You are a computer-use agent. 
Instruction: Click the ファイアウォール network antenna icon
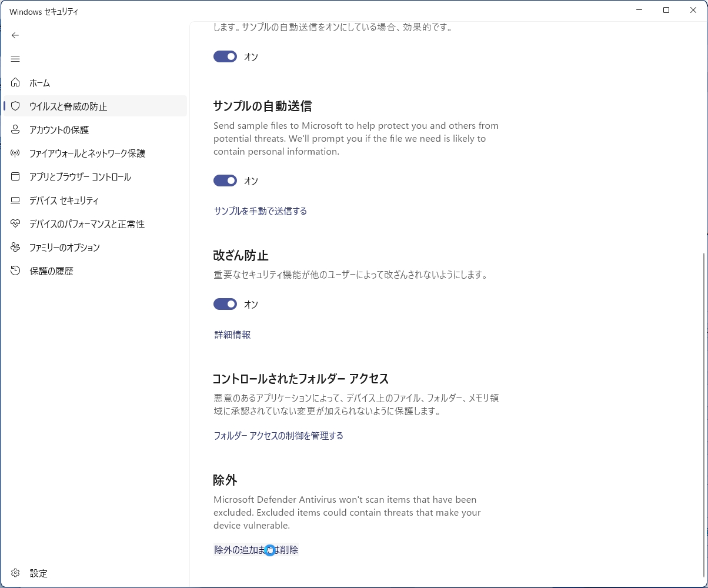15,153
